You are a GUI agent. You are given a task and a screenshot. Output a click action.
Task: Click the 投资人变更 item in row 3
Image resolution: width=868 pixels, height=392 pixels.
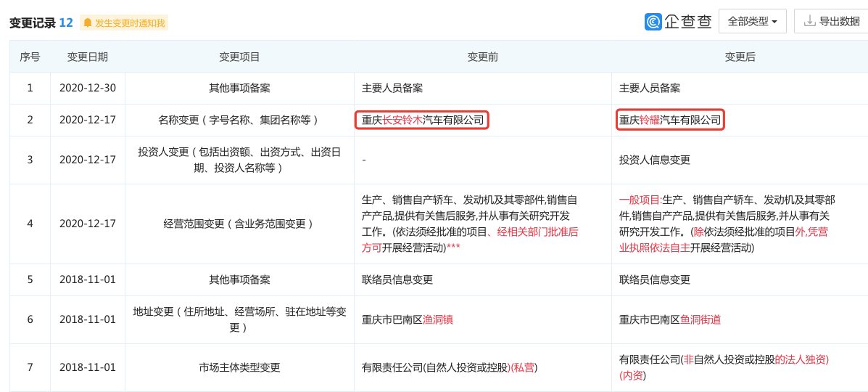(x=239, y=160)
